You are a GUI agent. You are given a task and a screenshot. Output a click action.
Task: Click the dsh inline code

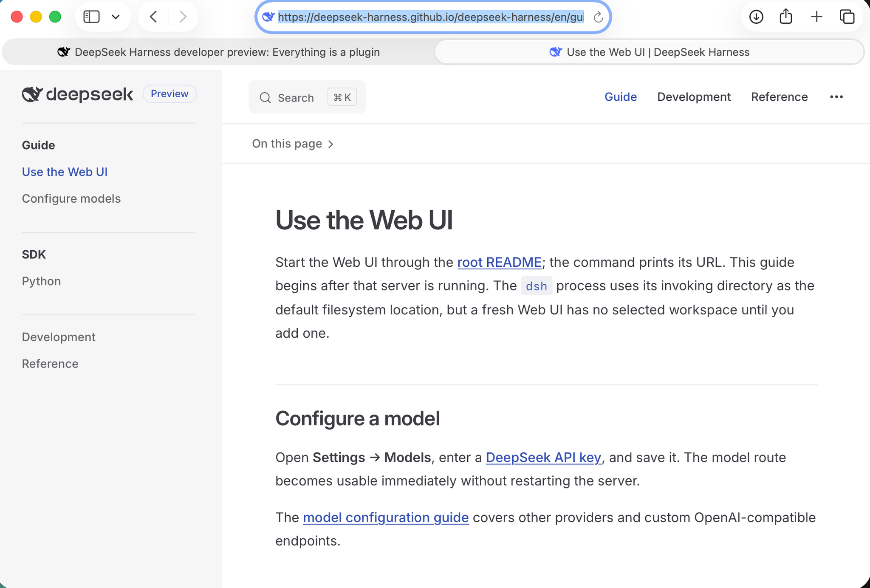click(536, 286)
